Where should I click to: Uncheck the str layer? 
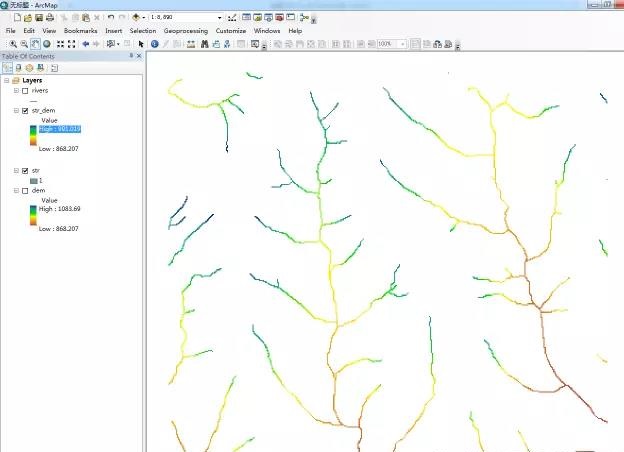(25, 171)
